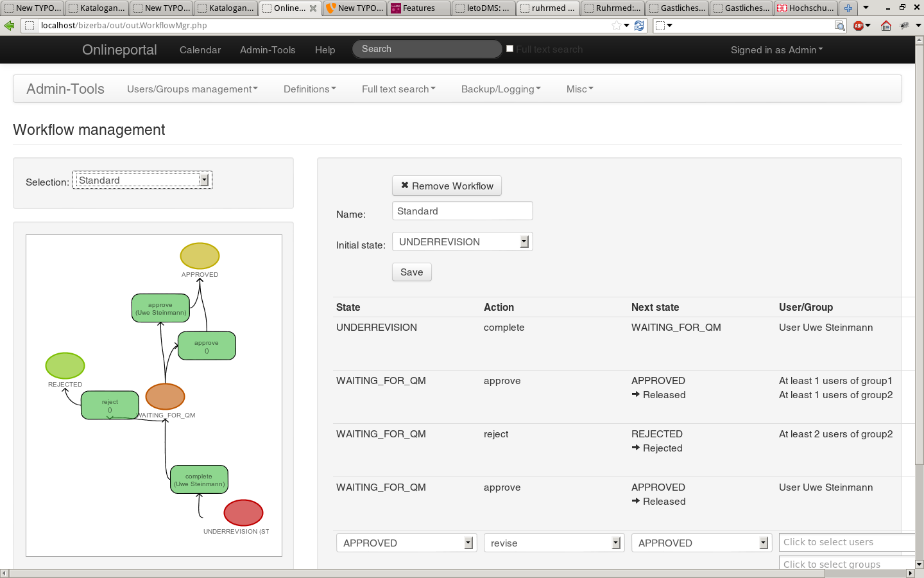924x578 pixels.
Task: Open a new tab with the plus icon
Action: pyautogui.click(x=848, y=8)
